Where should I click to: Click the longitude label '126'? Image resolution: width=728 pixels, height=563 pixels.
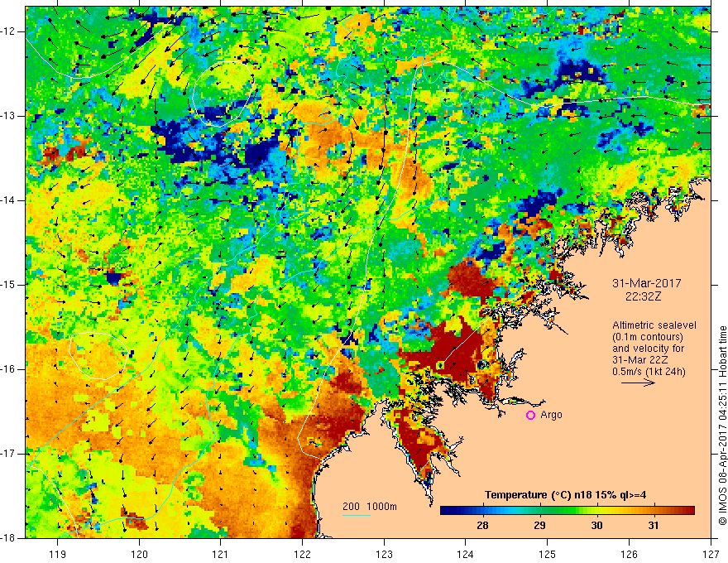(x=629, y=554)
